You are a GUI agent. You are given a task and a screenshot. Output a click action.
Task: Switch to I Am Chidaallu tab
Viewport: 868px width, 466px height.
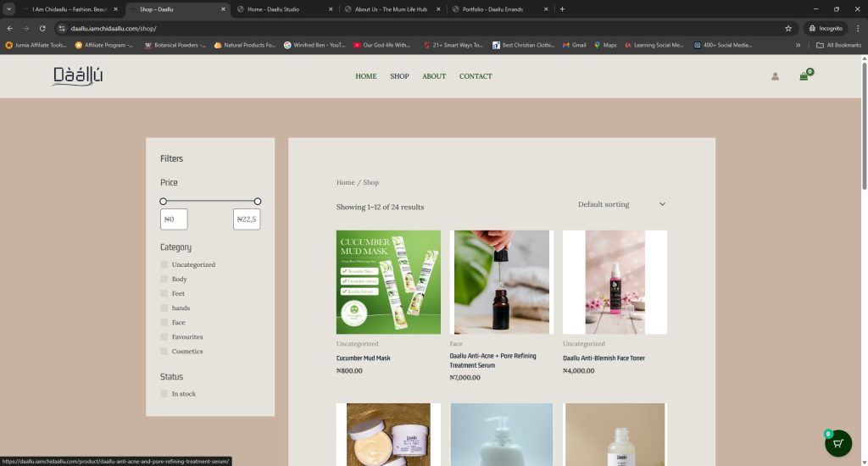[70, 9]
